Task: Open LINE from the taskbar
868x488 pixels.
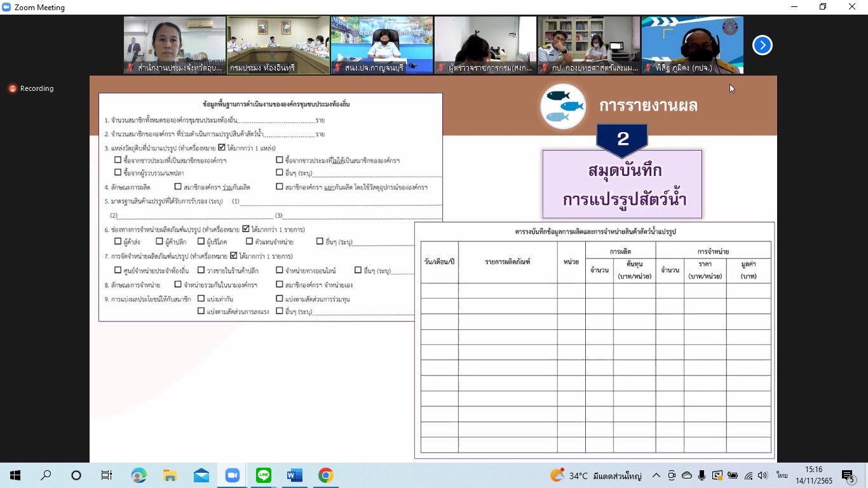Action: [x=264, y=475]
